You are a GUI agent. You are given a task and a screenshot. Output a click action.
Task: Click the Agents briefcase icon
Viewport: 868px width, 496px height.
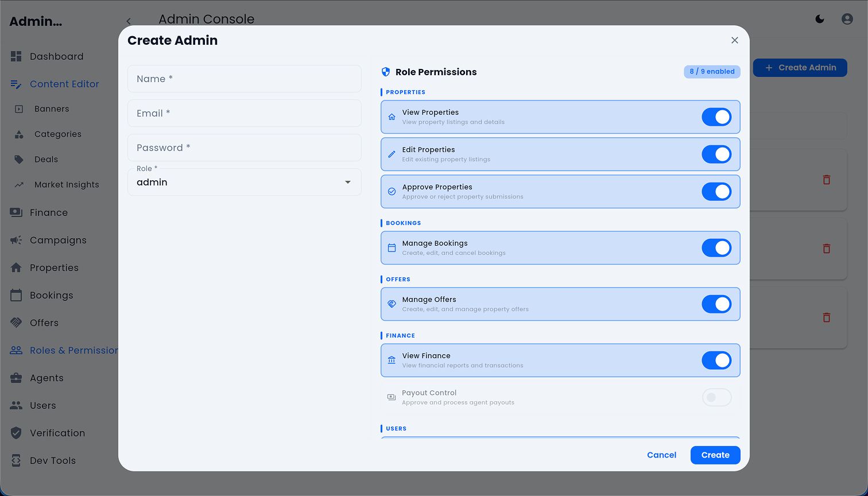coord(16,378)
